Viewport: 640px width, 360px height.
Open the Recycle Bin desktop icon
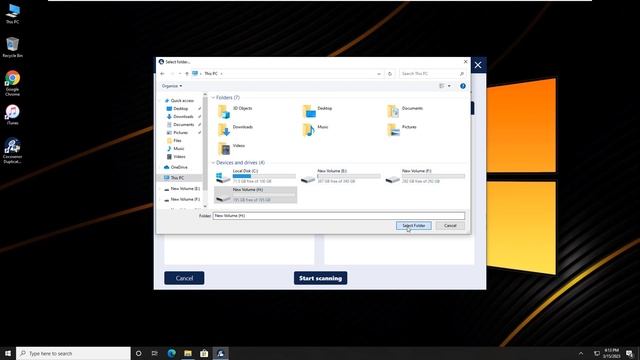coord(12,47)
